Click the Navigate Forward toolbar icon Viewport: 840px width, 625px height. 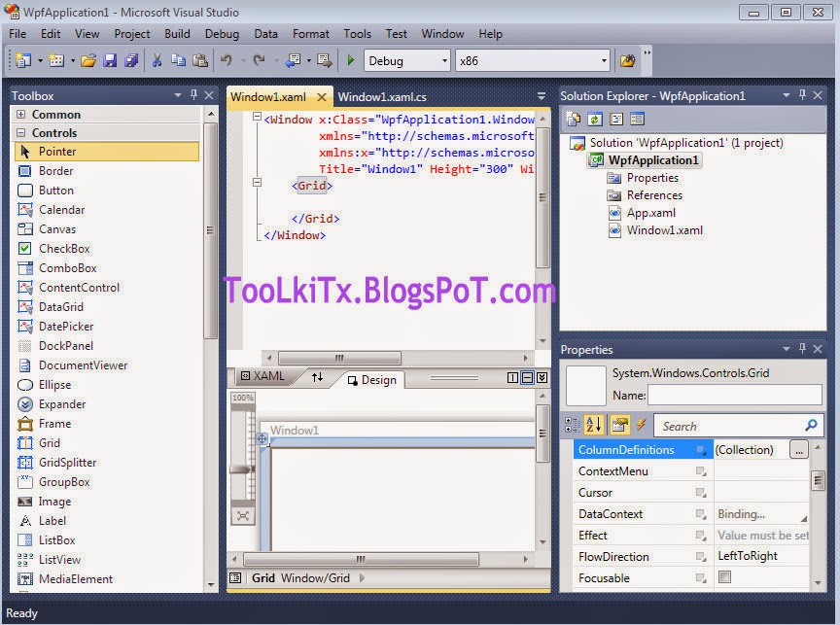324,60
